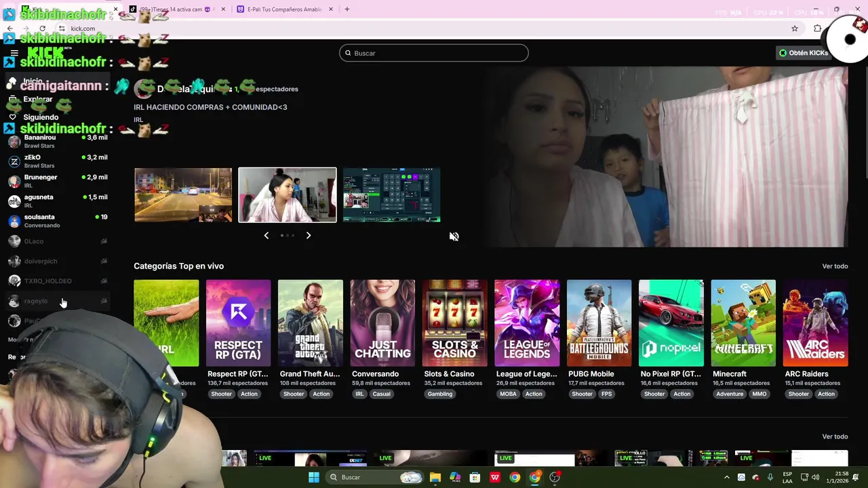Open the Windows Start menu
The height and width of the screenshot is (488, 868).
pos(313,477)
